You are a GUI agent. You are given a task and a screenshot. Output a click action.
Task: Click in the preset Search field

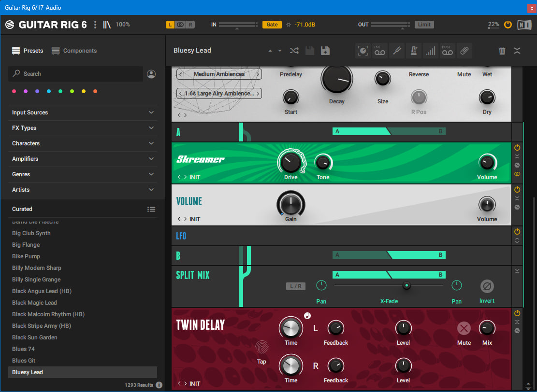click(76, 74)
